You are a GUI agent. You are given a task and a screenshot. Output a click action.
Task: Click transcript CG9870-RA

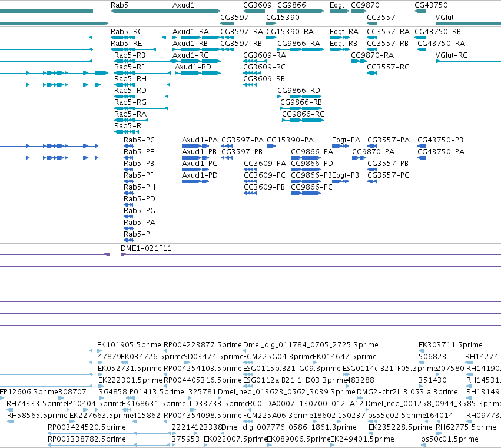(372, 55)
